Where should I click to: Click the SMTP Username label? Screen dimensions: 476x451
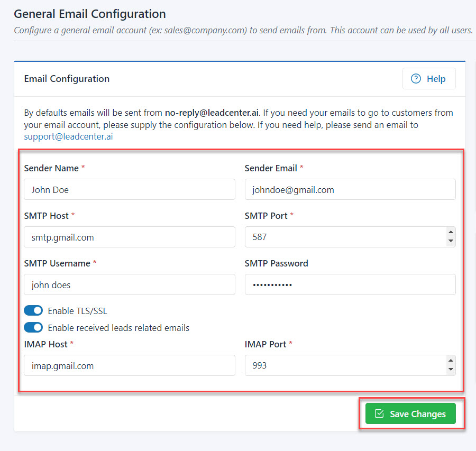57,263
